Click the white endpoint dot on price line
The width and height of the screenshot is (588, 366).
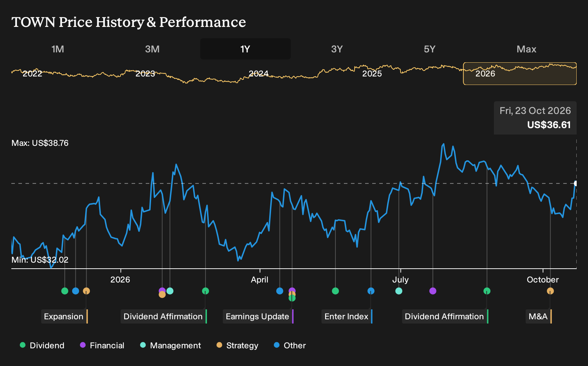(576, 183)
